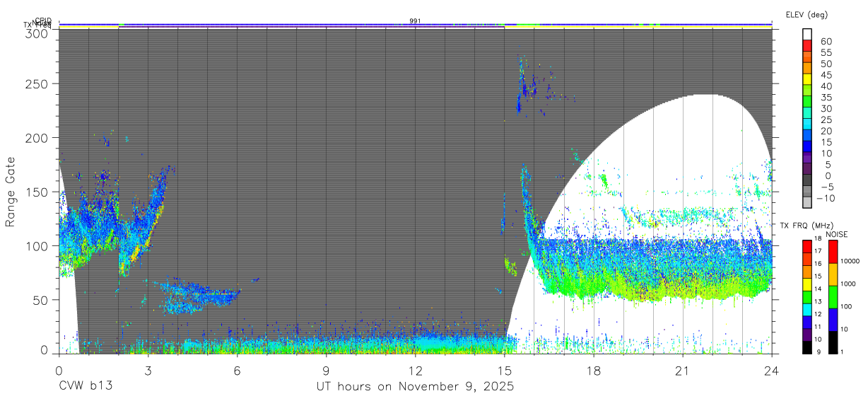This screenshot has width=868, height=401.
Task: Click the '200' range gate tick label
Action: [x=37, y=138]
